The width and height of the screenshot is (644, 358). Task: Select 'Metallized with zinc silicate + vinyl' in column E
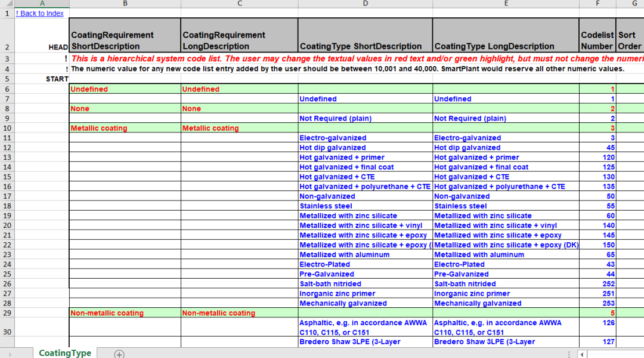[506, 226]
